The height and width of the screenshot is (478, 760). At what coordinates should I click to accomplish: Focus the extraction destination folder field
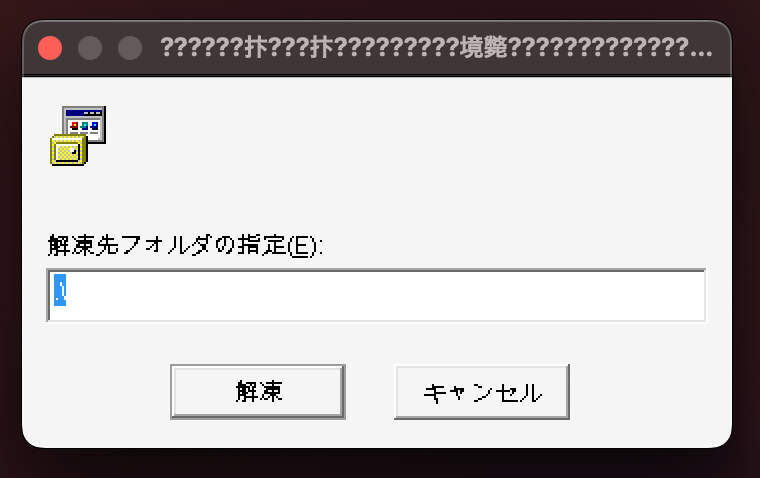coord(376,295)
